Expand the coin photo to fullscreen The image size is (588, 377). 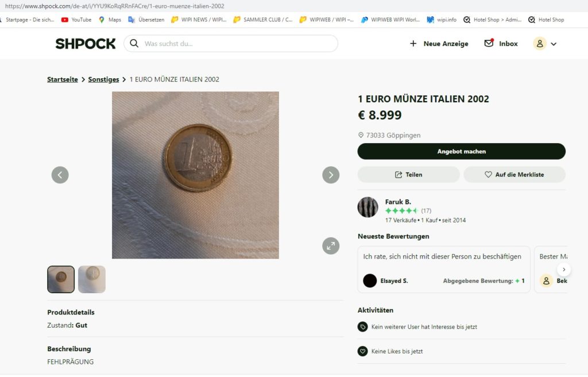pyautogui.click(x=330, y=245)
